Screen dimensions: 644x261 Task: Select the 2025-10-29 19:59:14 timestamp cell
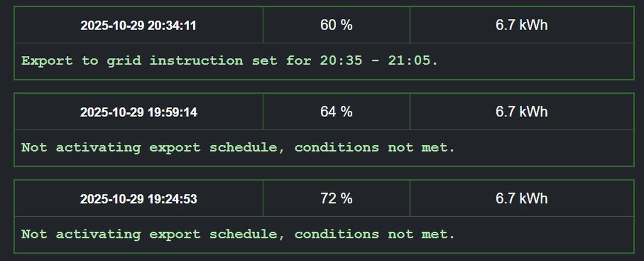[x=138, y=113]
